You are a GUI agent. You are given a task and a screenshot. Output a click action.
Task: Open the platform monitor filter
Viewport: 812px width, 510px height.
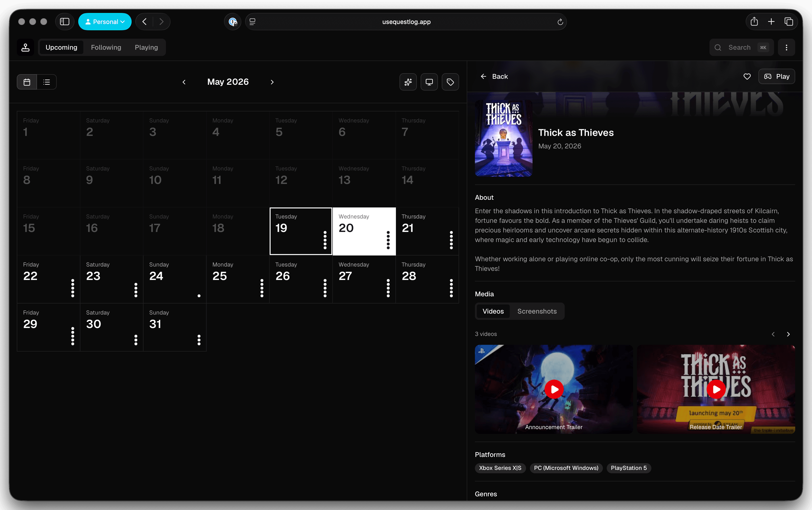click(x=429, y=82)
